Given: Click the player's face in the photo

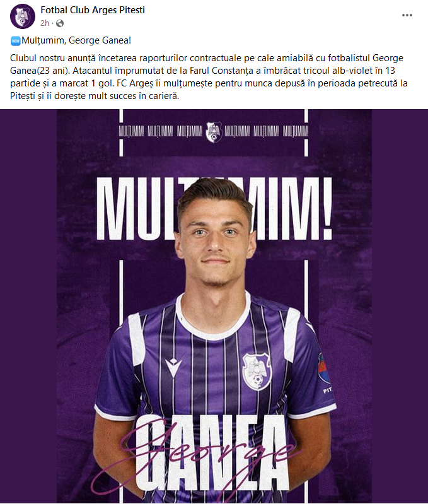Looking at the screenshot, I should coord(215,241).
